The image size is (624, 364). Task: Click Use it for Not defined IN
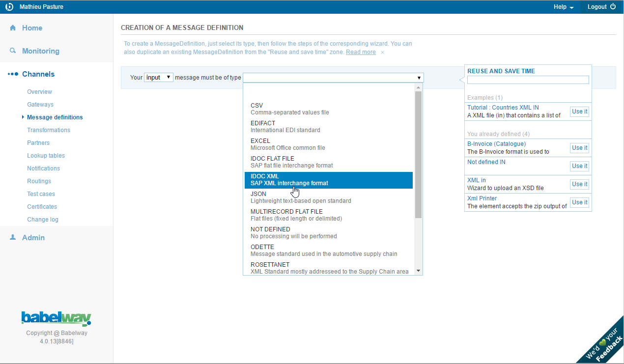[579, 166]
